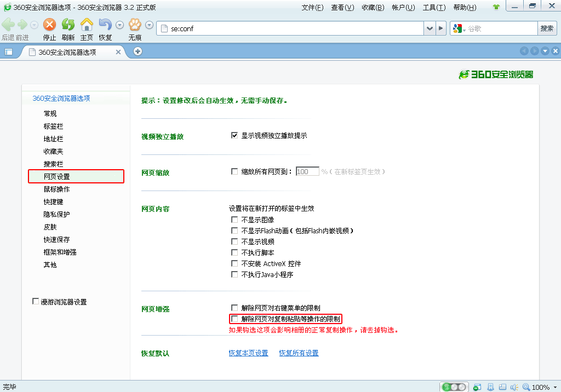The width and height of the screenshot is (561, 392).
Task: Click the 360安全浏览器 logo at top right
Action: (496, 74)
